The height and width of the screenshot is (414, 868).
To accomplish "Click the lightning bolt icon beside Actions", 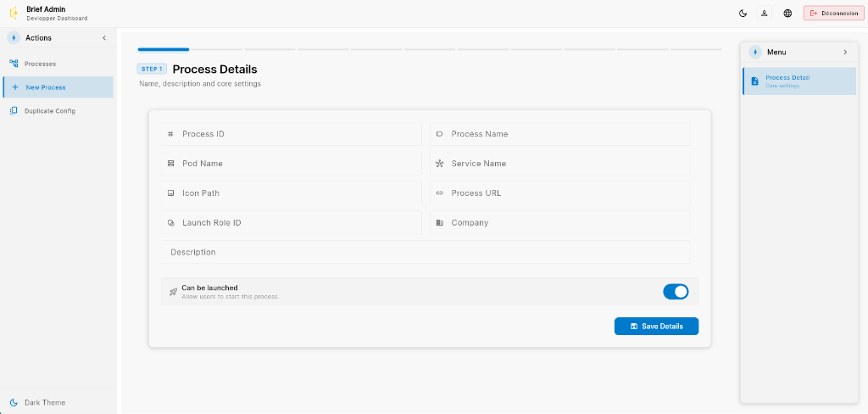I will coord(14,37).
